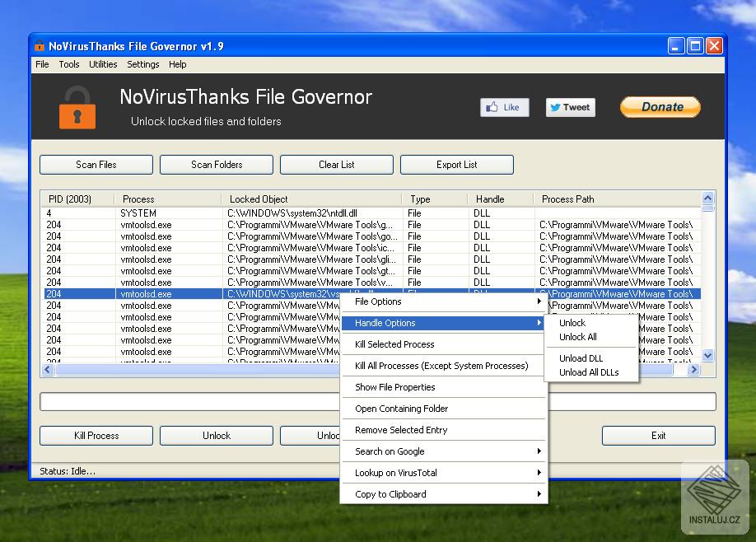The image size is (756, 542).
Task: Click the Facebook Like button
Action: [x=504, y=107]
